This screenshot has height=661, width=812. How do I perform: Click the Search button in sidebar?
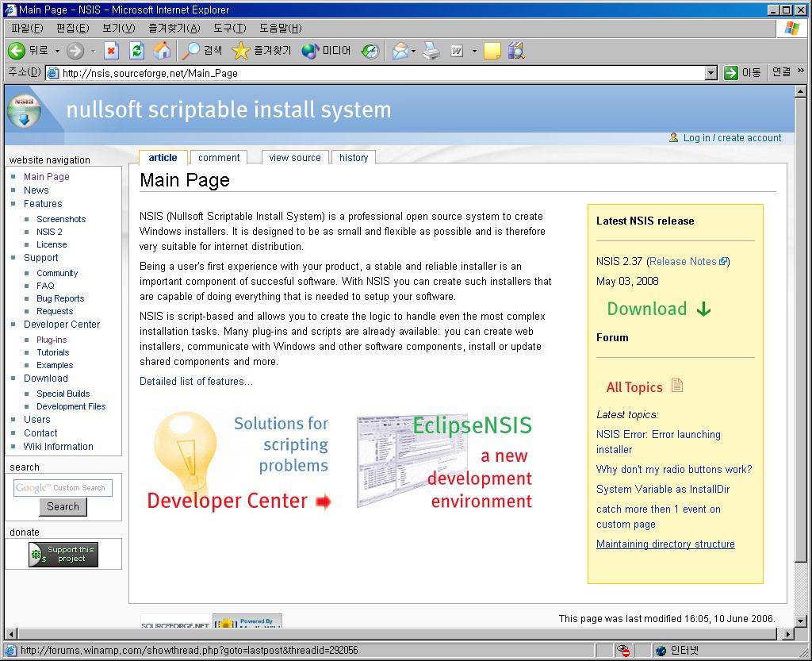(63, 506)
